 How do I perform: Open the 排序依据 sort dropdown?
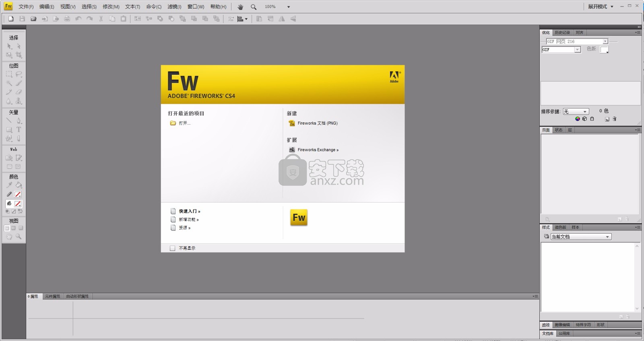coord(576,111)
